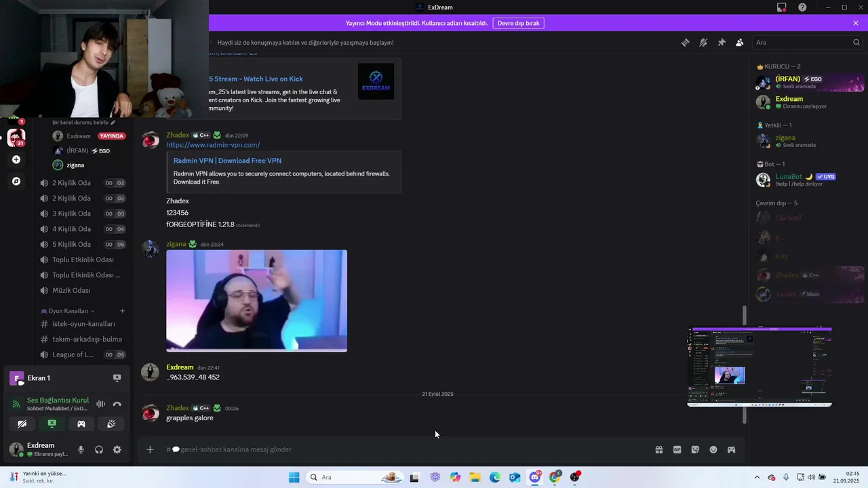Viewport: 868px width, 488px height.
Task: Open the apps gamepad icon in message bar
Action: pos(732,449)
